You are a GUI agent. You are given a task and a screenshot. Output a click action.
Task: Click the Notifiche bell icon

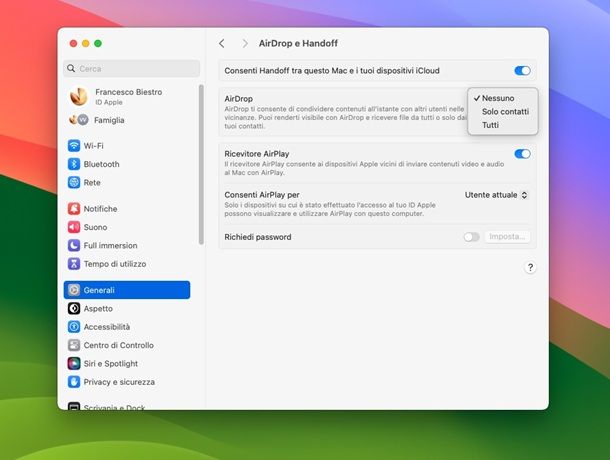(x=74, y=209)
